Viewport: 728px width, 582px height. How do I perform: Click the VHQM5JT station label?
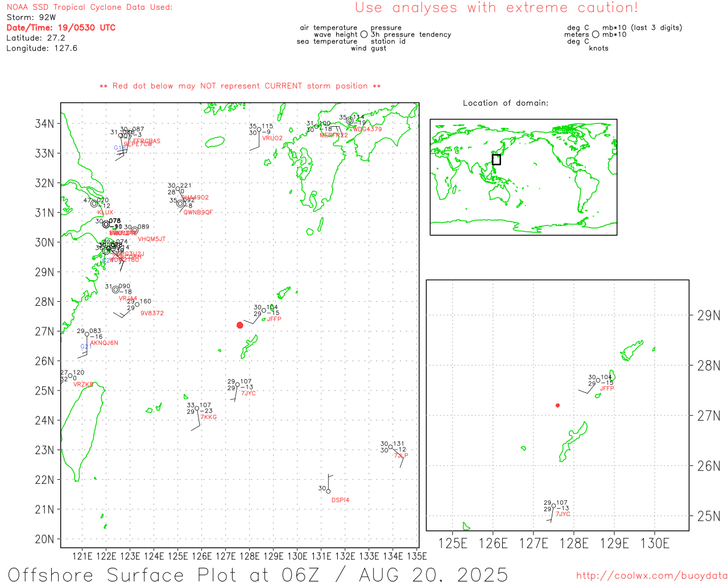click(152, 239)
